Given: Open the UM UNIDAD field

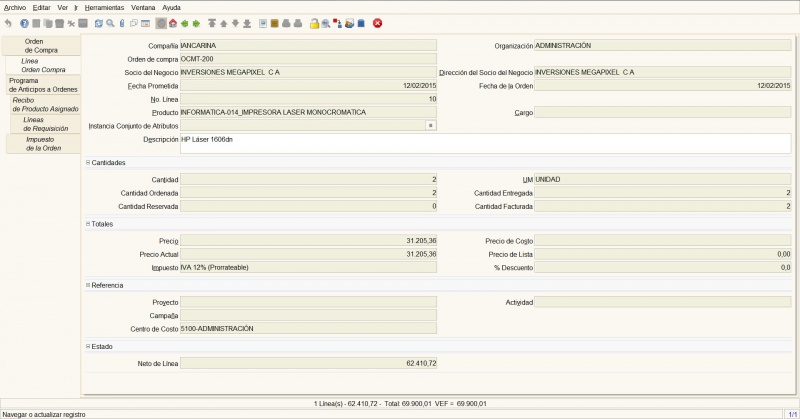Looking at the screenshot, I should click(x=663, y=180).
